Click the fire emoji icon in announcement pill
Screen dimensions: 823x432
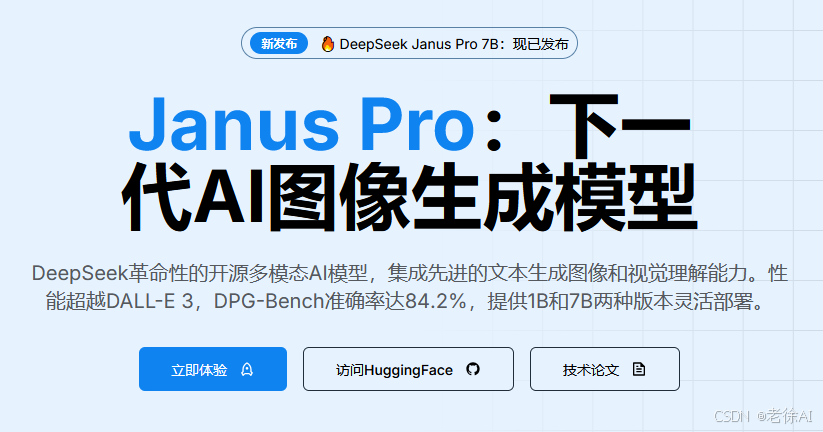328,44
